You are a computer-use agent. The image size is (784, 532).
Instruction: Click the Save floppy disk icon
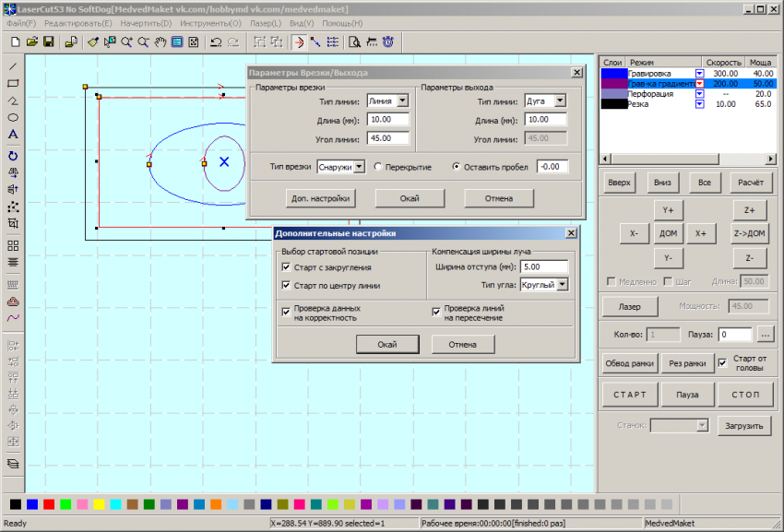pyautogui.click(x=48, y=41)
